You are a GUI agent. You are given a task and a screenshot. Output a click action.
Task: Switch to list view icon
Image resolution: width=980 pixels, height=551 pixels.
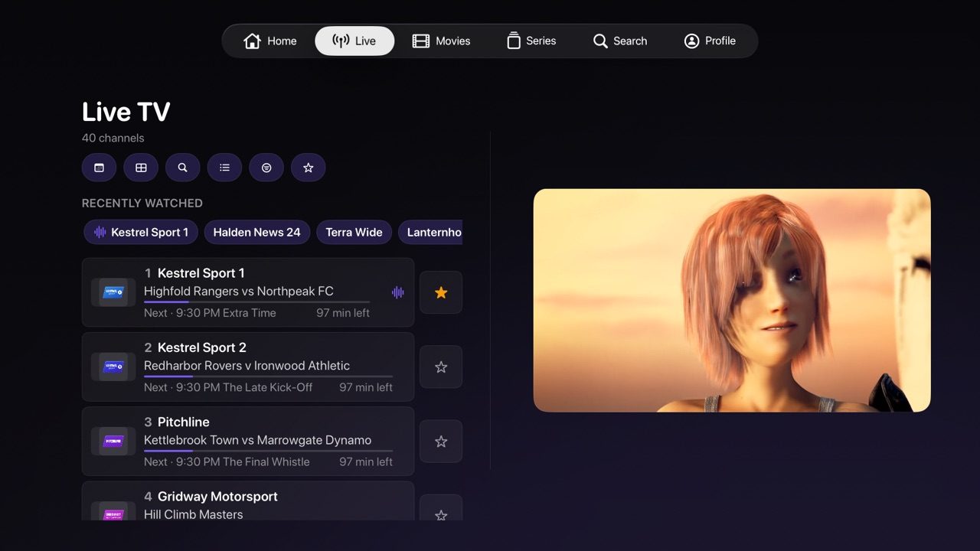tap(224, 168)
